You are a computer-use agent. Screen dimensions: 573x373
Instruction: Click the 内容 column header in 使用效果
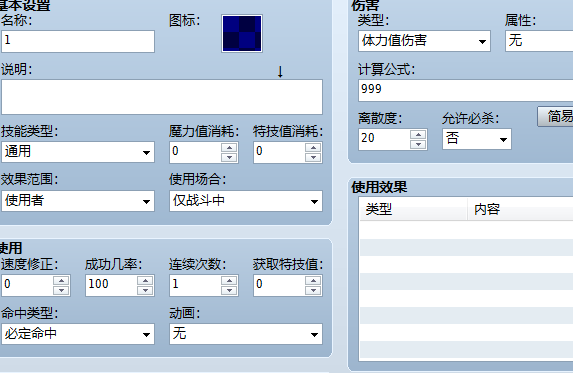click(x=520, y=209)
